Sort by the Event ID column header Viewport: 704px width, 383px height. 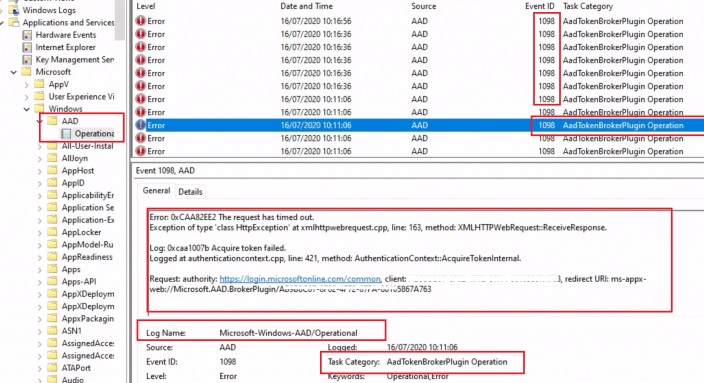pos(540,6)
